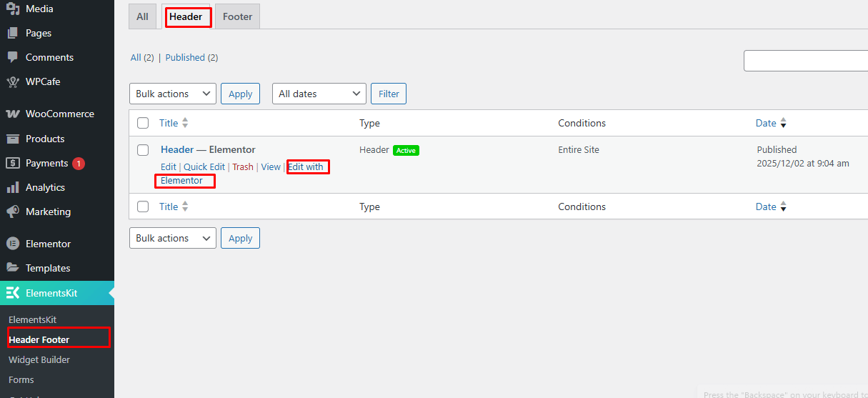Switch to the Footer tab

click(237, 16)
